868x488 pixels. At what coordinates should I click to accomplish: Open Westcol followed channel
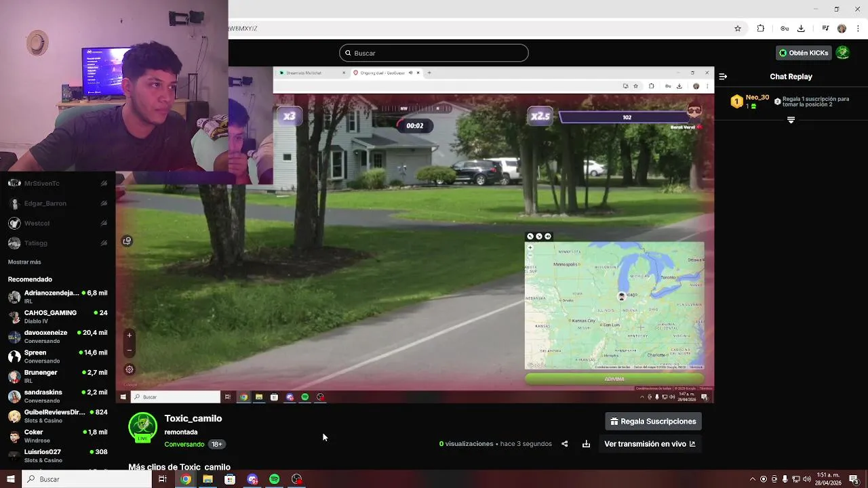pos(58,223)
